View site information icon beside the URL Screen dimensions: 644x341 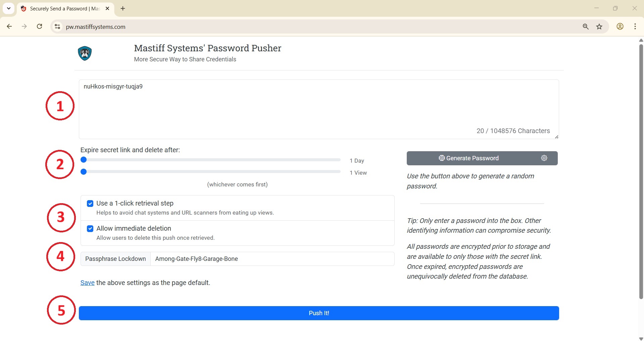[57, 27]
